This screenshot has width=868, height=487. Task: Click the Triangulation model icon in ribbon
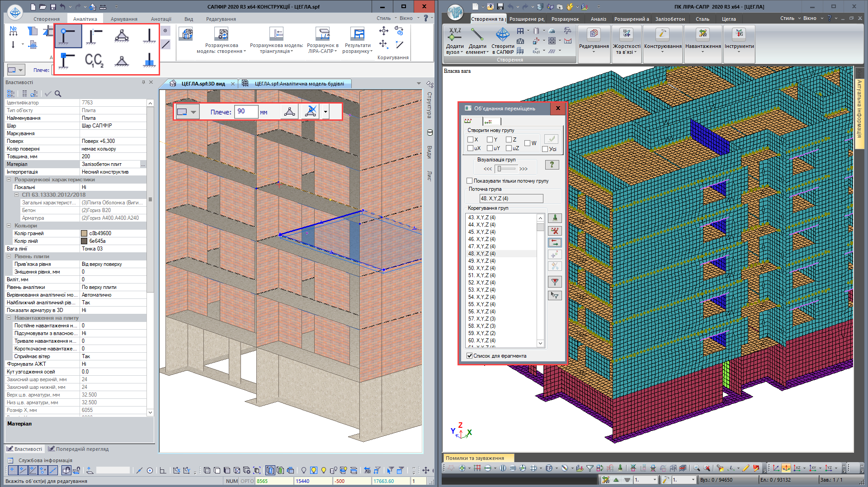(276, 34)
